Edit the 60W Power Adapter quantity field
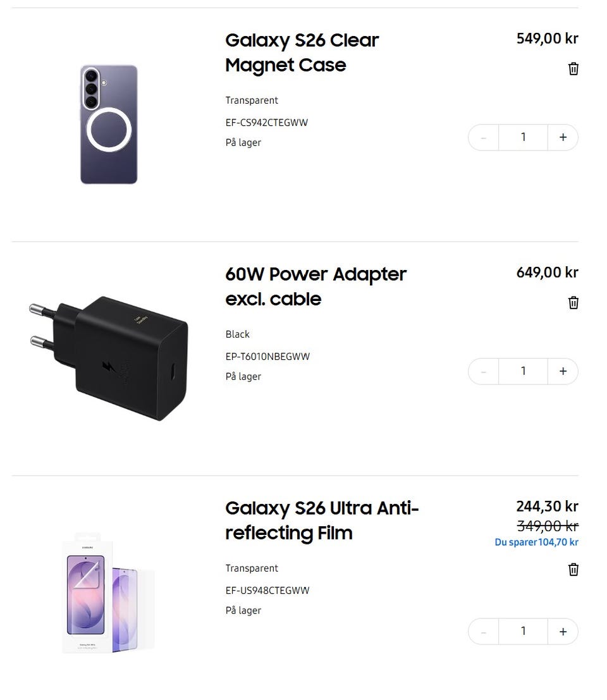 click(x=523, y=371)
